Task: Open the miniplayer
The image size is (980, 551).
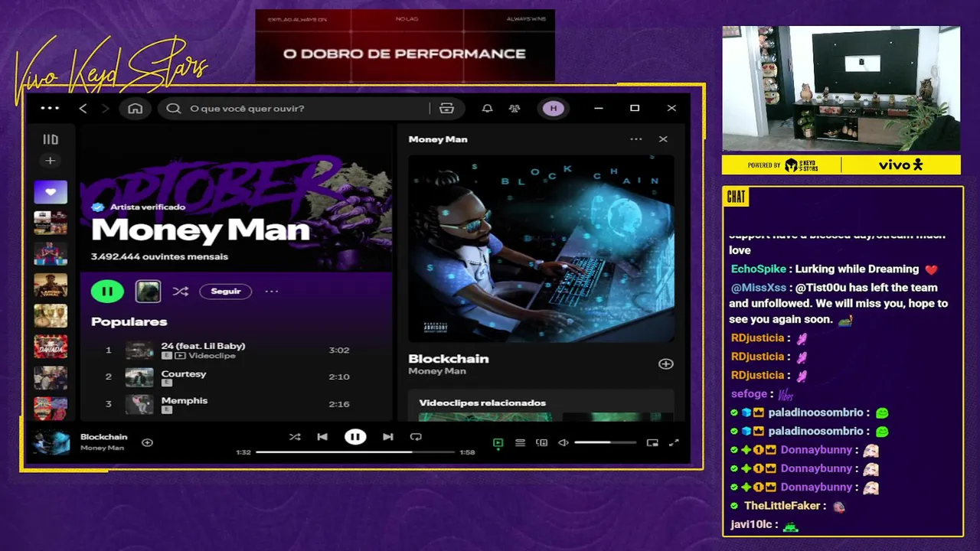Action: click(x=652, y=442)
